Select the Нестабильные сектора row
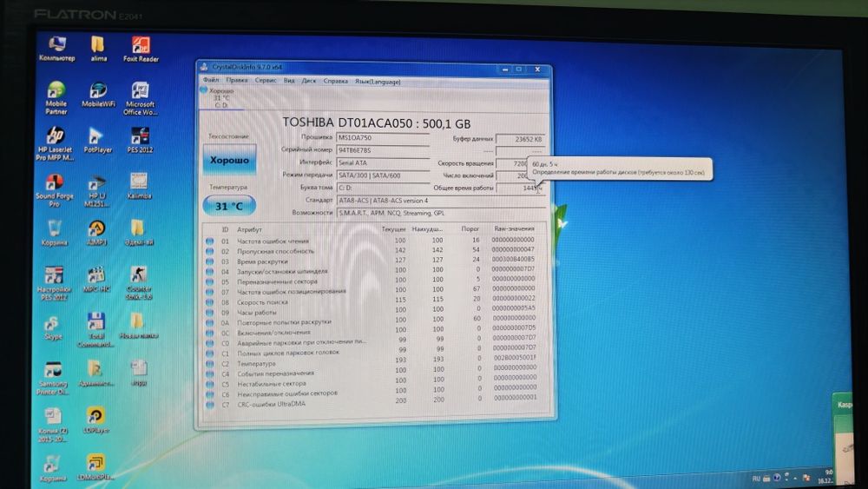The image size is (868, 489). click(x=371, y=383)
